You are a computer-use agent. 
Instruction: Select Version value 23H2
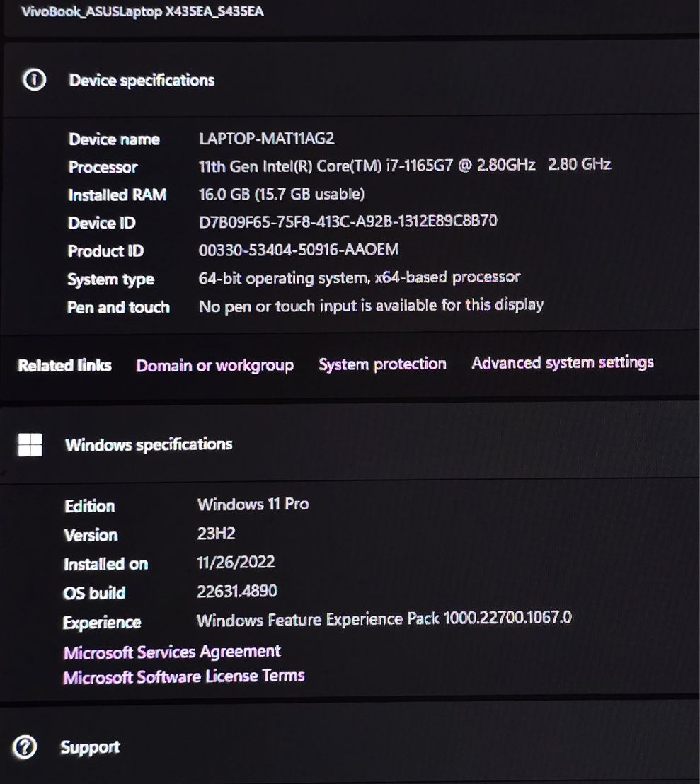(x=216, y=534)
